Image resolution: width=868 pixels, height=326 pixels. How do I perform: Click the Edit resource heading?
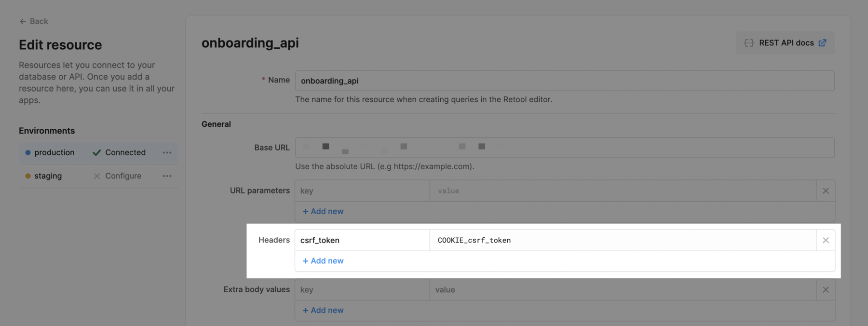coord(60,45)
